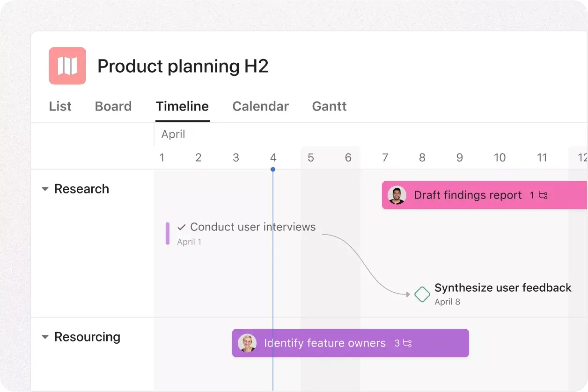Collapse the Research section
The image size is (588, 392).
click(44, 189)
